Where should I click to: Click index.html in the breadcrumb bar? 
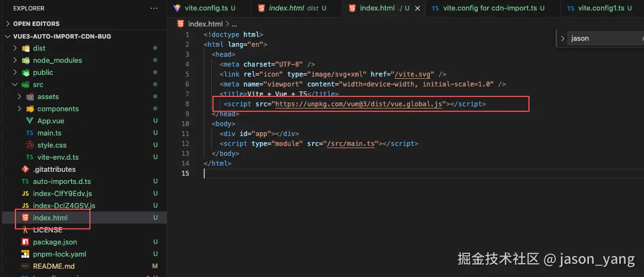(x=205, y=24)
